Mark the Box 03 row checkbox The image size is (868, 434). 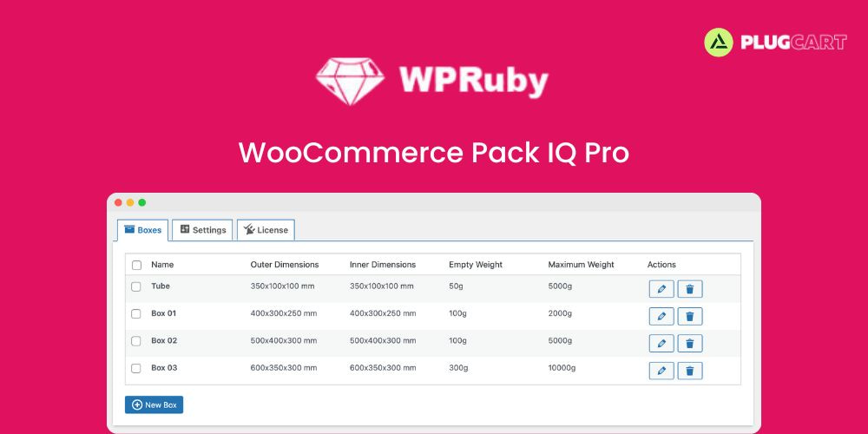(x=136, y=368)
